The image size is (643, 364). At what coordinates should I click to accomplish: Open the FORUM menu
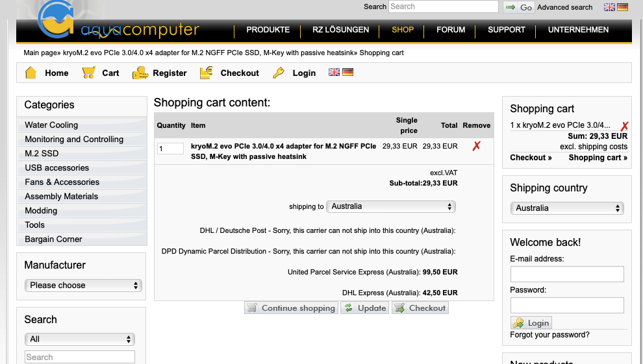[x=451, y=29]
